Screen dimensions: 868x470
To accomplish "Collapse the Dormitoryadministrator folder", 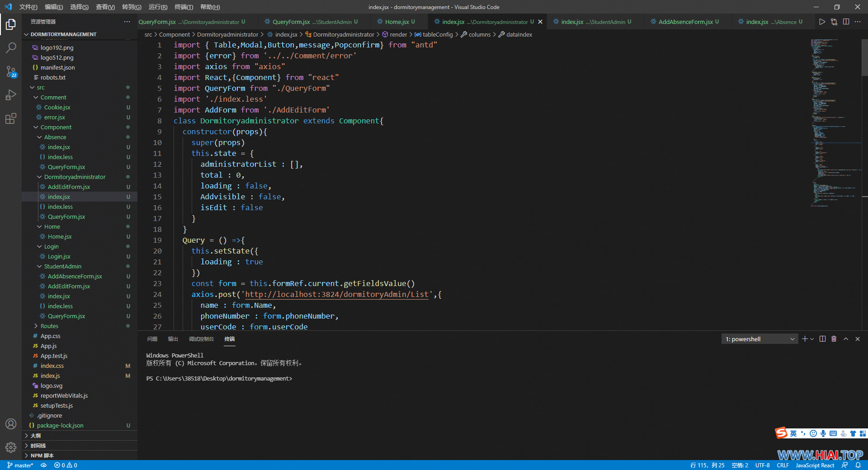I will 75,177.
